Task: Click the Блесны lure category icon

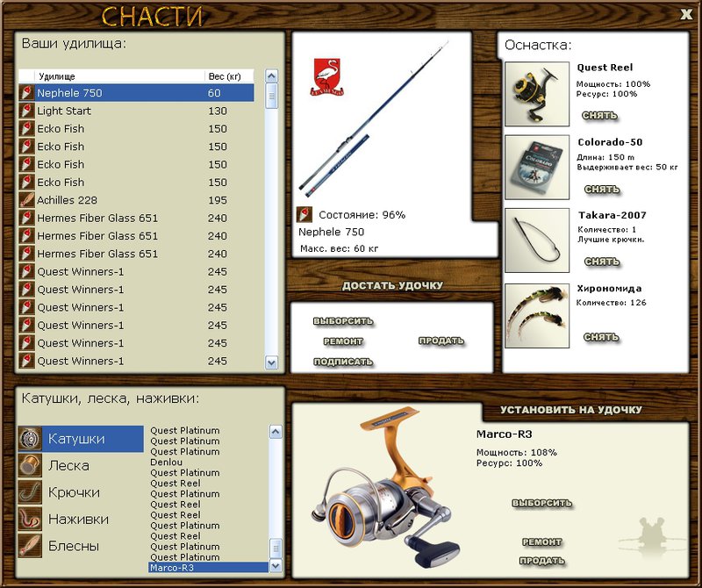Action: click(30, 546)
